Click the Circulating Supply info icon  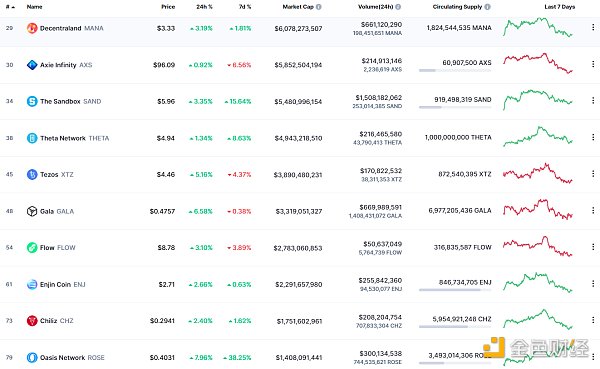tap(488, 7)
